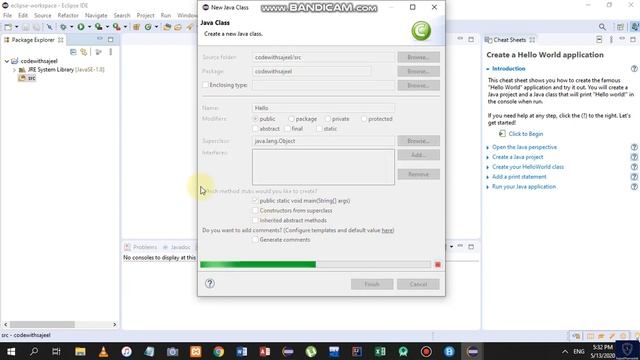Toggle the final checkbox
Image resolution: width=640 pixels, height=360 pixels.
pyautogui.click(x=287, y=129)
